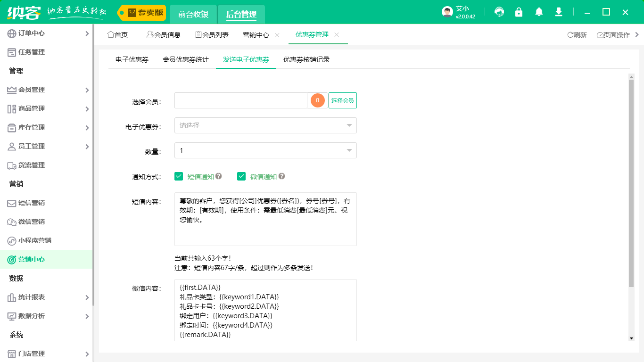Toggle the 短信通知 checkbox
Screen dimensions: 644x362
pyautogui.click(x=179, y=176)
